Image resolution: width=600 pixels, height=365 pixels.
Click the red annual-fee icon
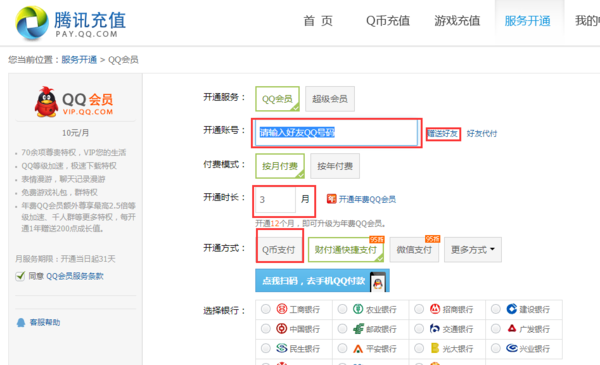click(331, 199)
